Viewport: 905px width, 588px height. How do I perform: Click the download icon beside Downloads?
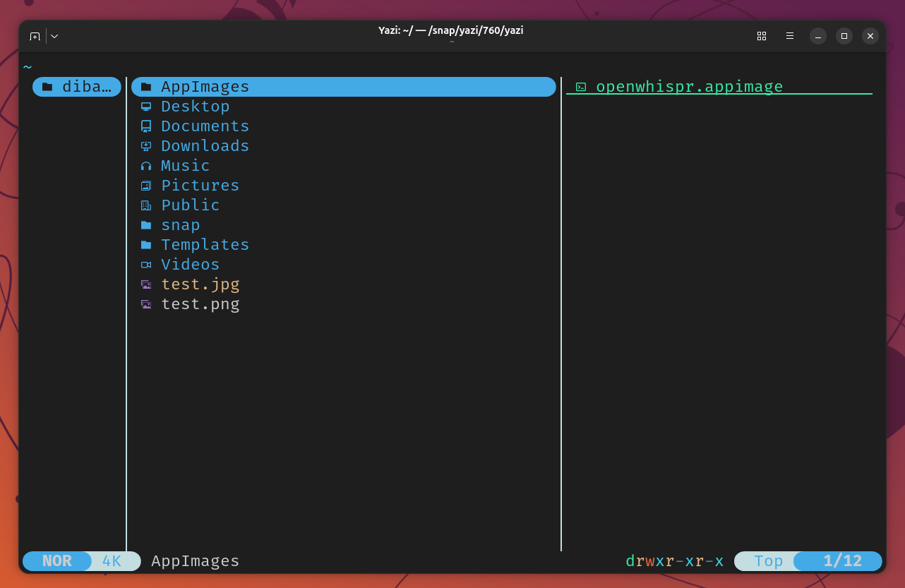pyautogui.click(x=146, y=146)
